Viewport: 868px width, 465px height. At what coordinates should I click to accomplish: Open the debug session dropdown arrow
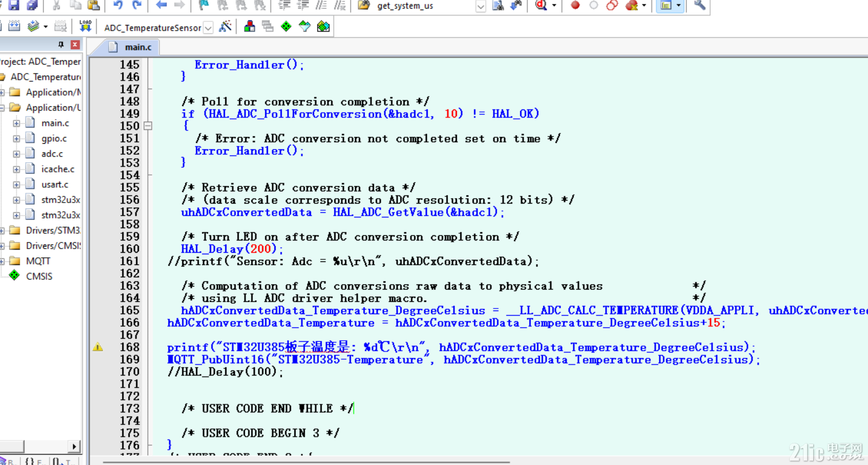coord(554,6)
